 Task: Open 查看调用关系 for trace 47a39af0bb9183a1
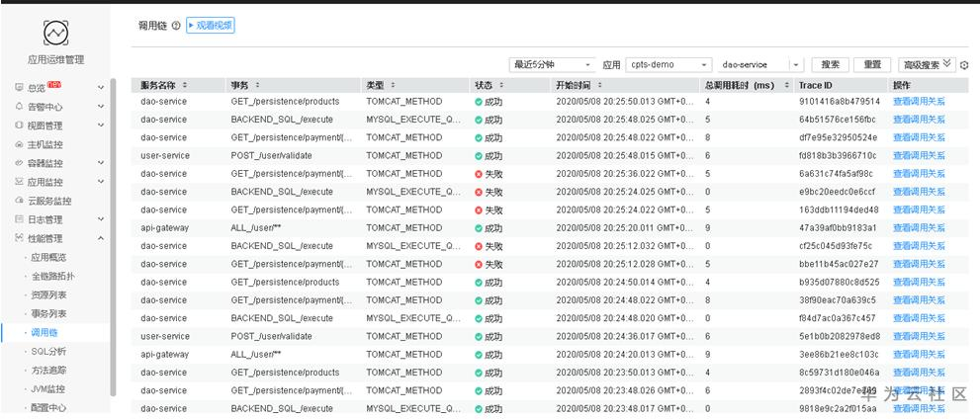(919, 228)
